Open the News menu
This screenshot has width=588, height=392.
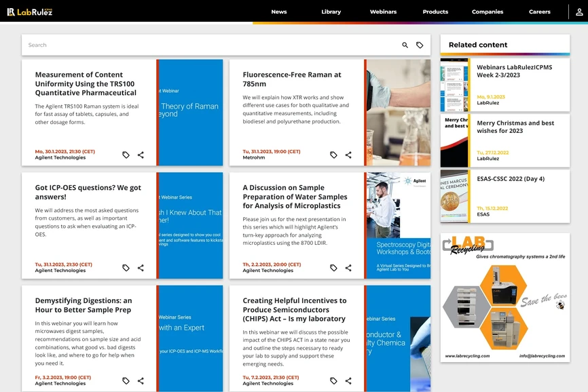click(x=279, y=12)
